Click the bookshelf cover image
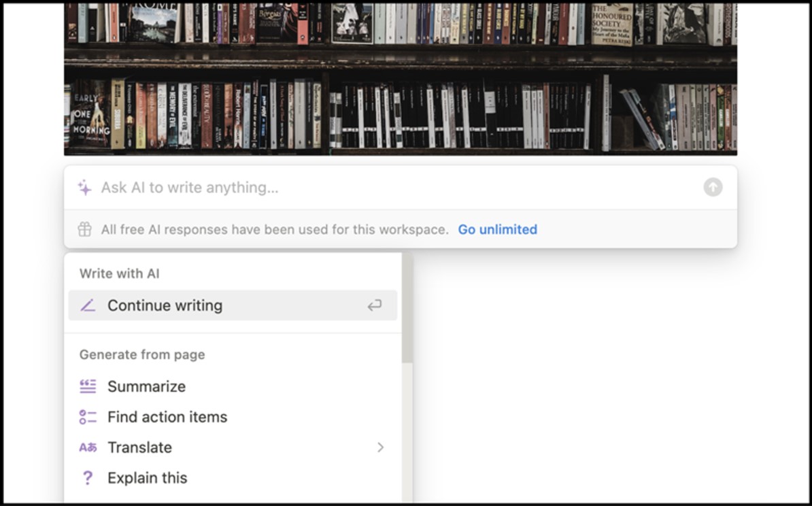 point(401,80)
